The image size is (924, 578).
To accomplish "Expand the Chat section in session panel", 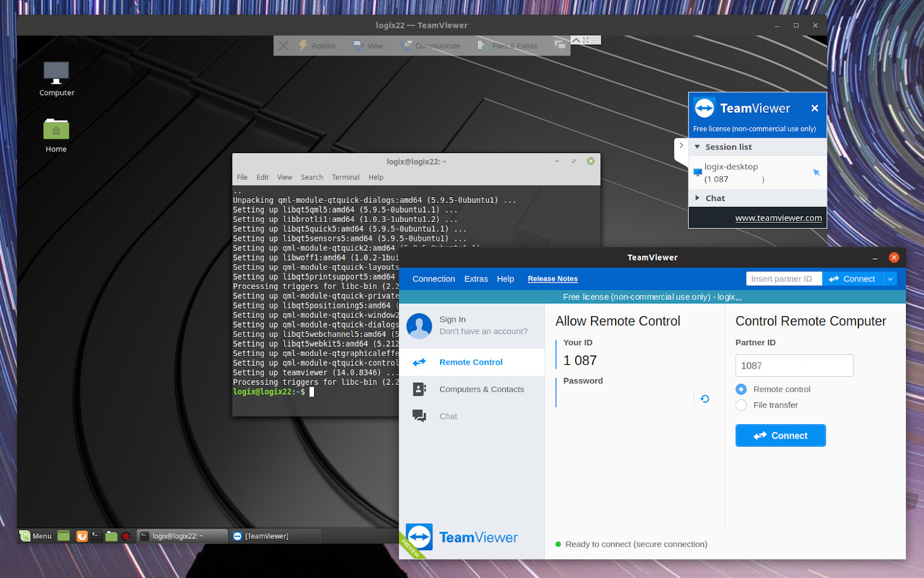I will (698, 198).
